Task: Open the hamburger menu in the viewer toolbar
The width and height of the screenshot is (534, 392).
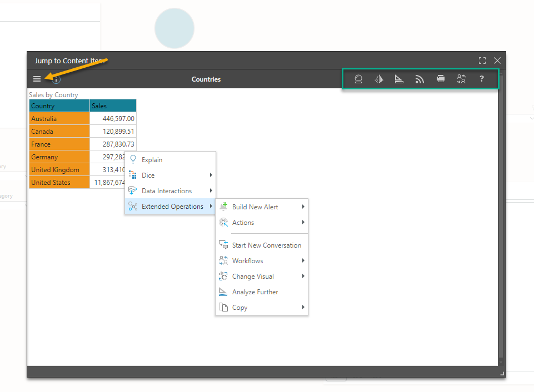Action: click(x=37, y=79)
